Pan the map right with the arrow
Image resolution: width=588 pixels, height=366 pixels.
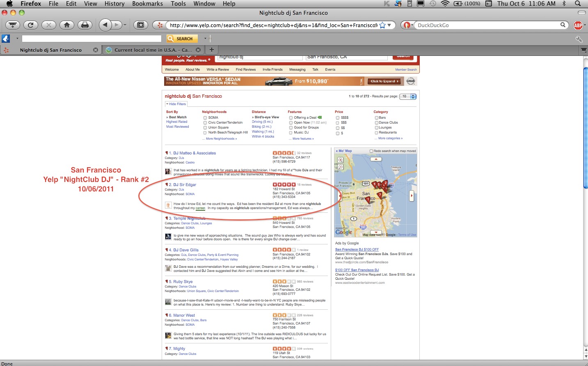(412, 196)
